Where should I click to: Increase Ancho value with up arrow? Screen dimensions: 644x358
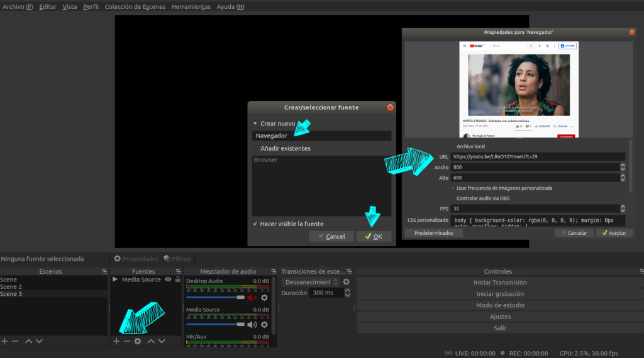coord(623,165)
